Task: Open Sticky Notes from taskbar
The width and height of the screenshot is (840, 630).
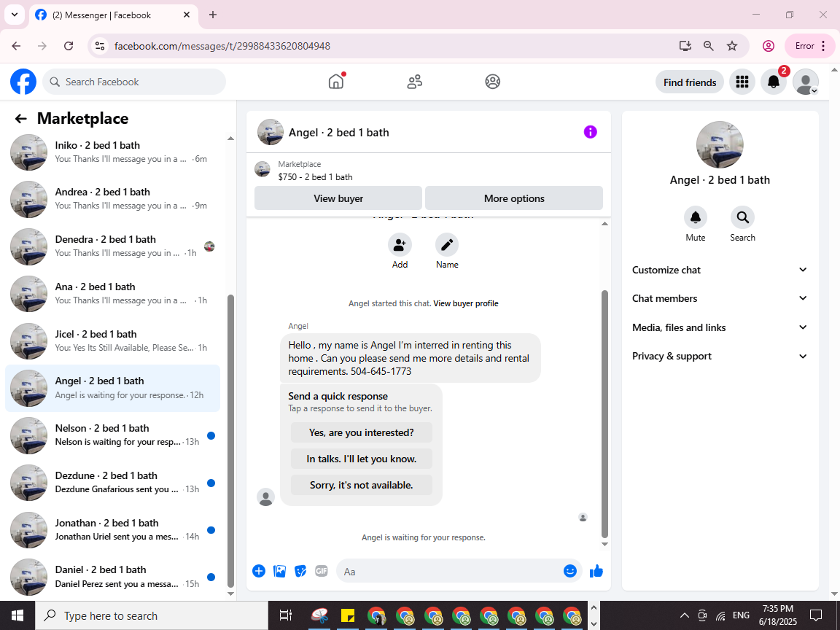Action: click(x=349, y=615)
